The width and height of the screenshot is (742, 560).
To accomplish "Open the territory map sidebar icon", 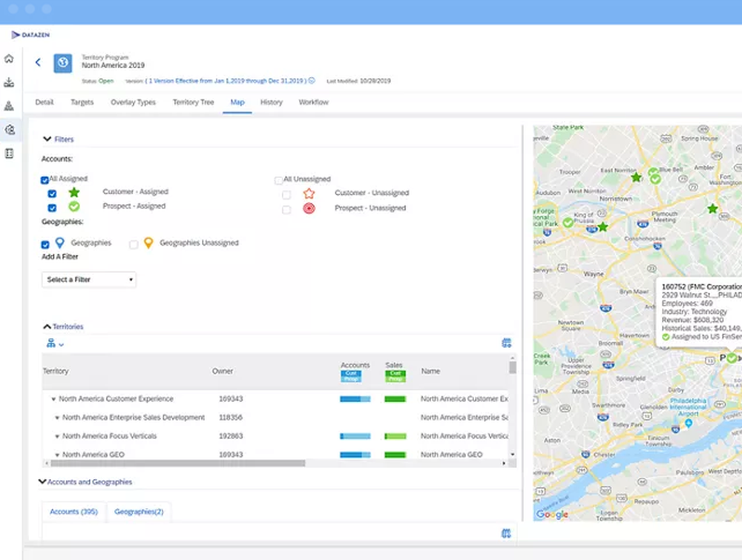I will [10, 130].
